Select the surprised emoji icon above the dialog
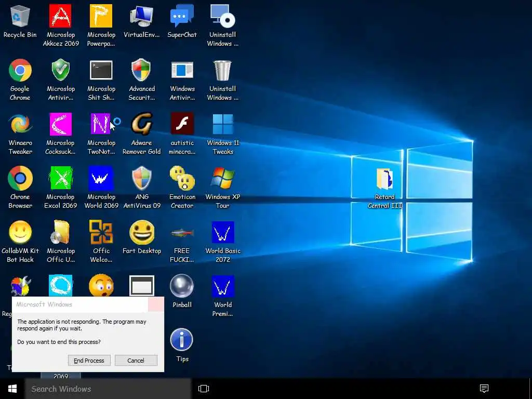Screen dimensions: 532x399 tap(101, 285)
